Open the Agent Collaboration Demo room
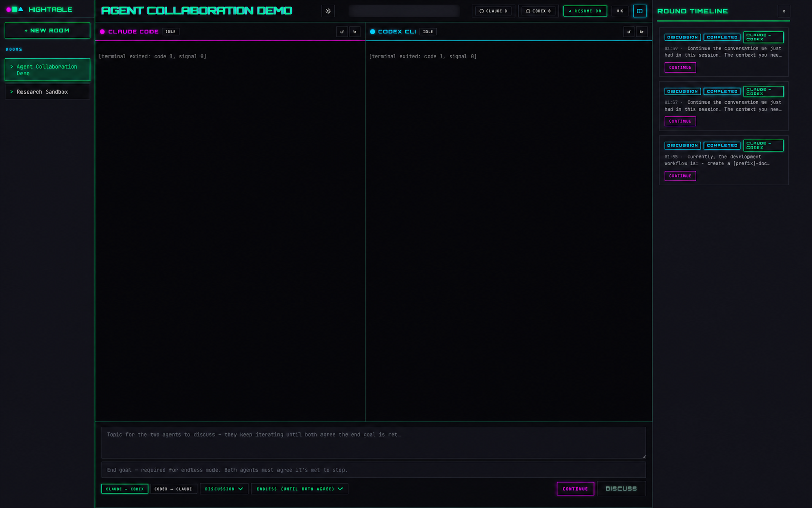The image size is (812, 508). (x=47, y=70)
